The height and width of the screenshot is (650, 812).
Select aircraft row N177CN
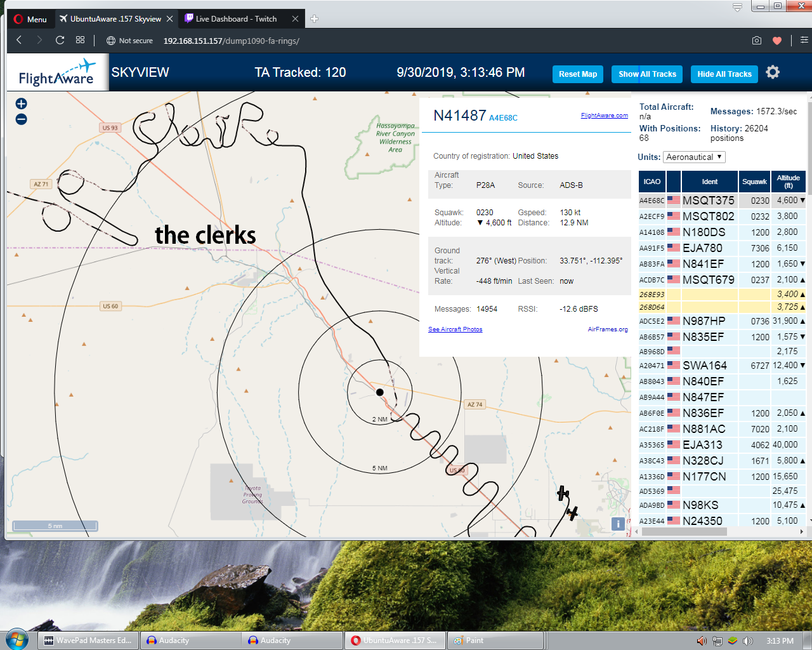[x=722, y=477]
